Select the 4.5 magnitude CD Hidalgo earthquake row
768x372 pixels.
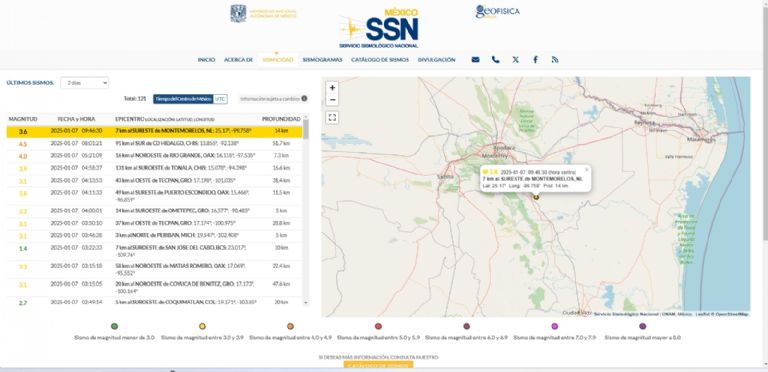click(x=155, y=143)
